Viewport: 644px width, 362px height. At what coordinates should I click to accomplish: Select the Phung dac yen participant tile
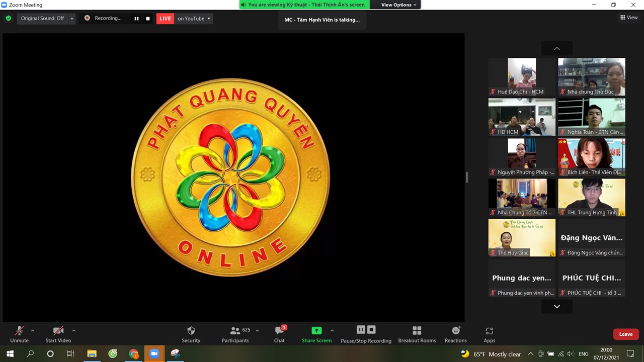(522, 278)
